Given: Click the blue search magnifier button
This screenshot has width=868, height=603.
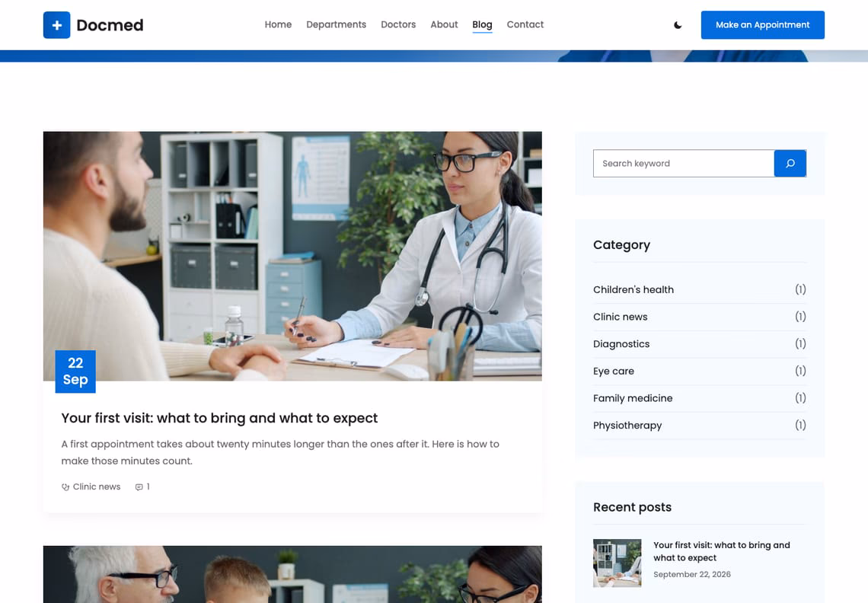Looking at the screenshot, I should point(790,164).
